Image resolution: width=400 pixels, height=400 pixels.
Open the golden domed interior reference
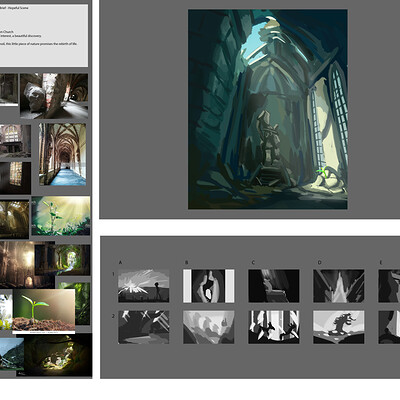pos(14,219)
